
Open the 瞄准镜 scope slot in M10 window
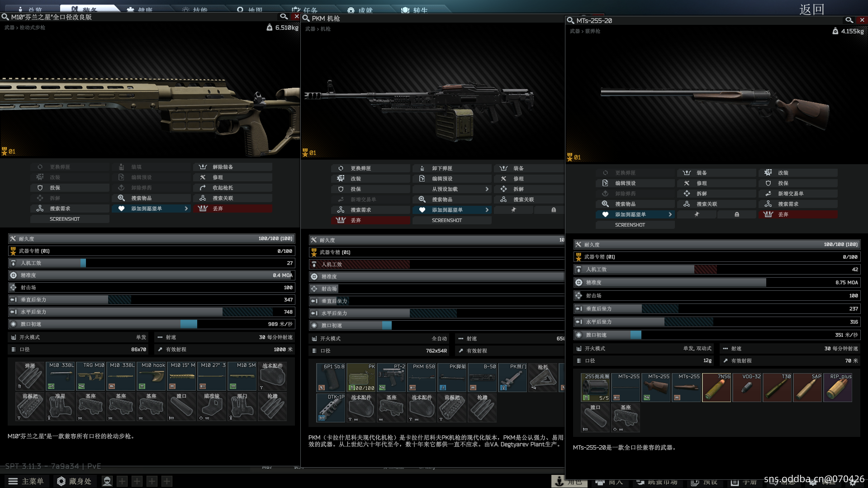tap(212, 407)
